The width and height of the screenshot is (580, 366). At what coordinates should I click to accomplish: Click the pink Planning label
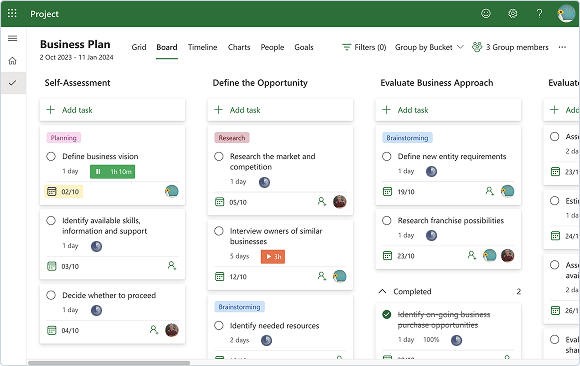click(64, 138)
